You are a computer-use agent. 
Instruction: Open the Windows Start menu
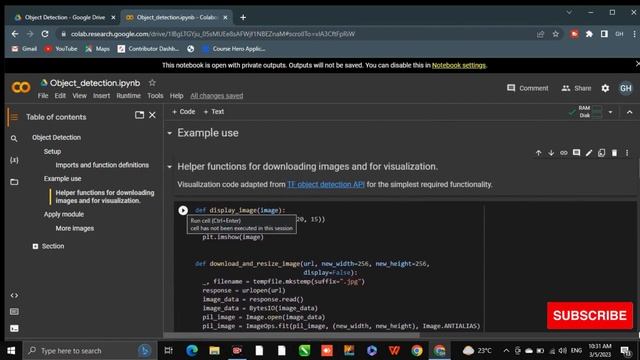point(11,351)
